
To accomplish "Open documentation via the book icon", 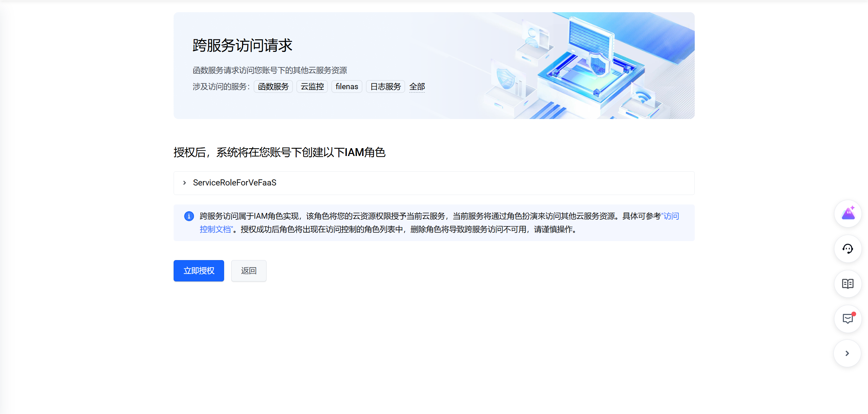I will click(x=847, y=284).
